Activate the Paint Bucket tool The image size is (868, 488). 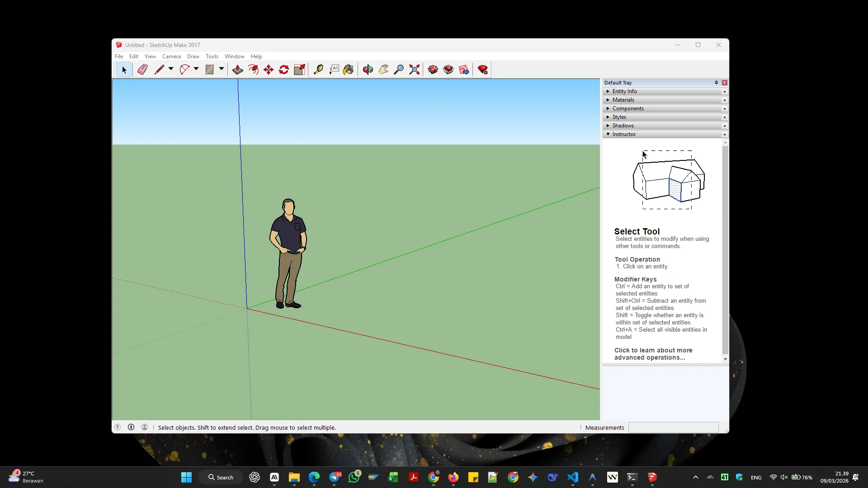(x=348, y=69)
